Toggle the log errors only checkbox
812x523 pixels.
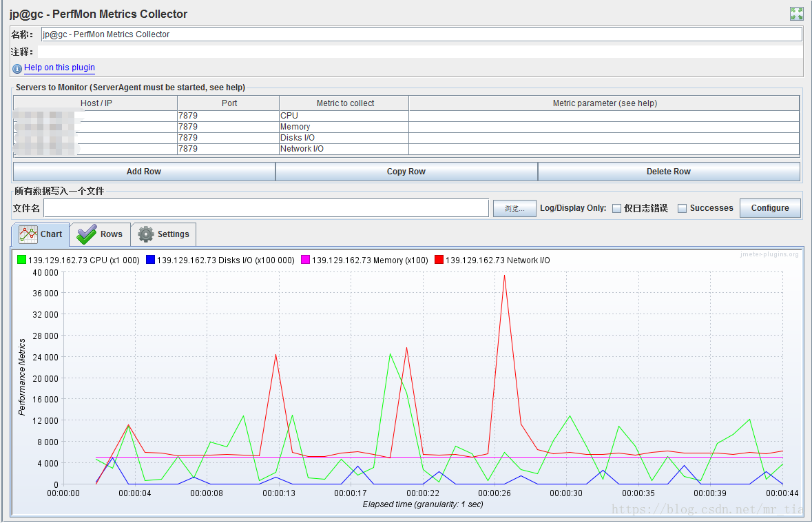click(617, 208)
